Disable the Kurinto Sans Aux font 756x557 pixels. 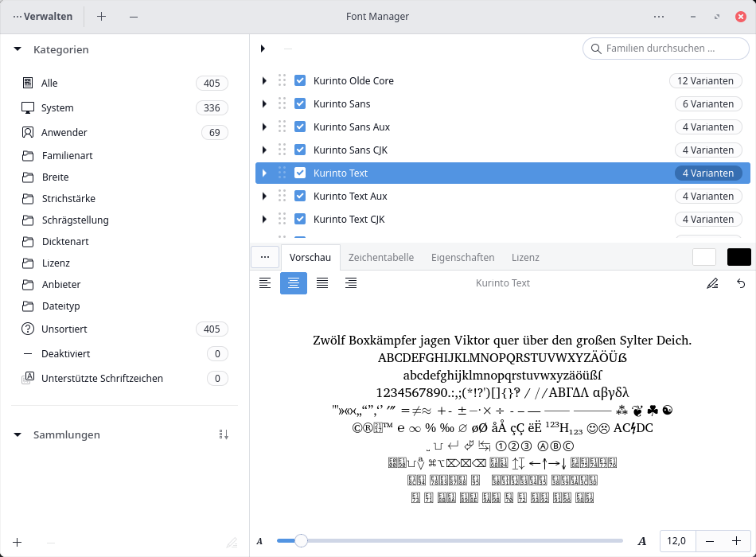click(x=300, y=127)
